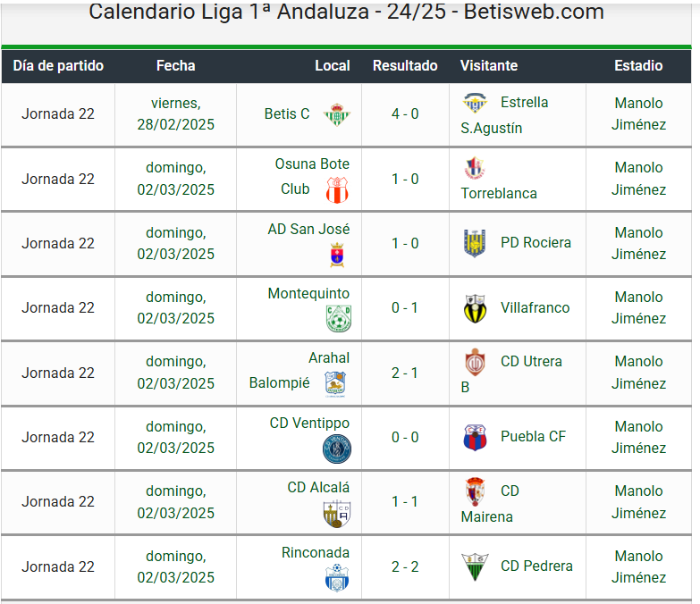Click the Rinconada blue crest
The width and height of the screenshot is (700, 604).
(x=337, y=578)
